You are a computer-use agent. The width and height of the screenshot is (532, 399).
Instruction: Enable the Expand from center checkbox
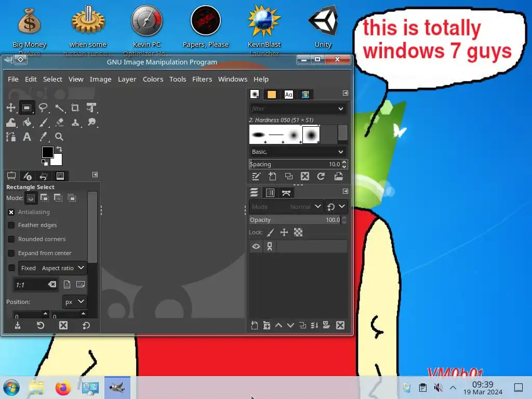click(11, 253)
